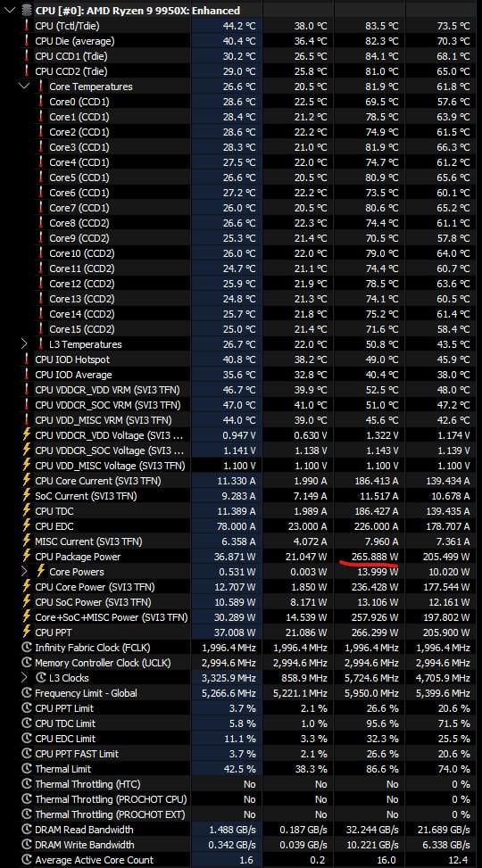Click the lightning icon beside CPU PPT
This screenshot has height=868, width=482.
[x=26, y=632]
